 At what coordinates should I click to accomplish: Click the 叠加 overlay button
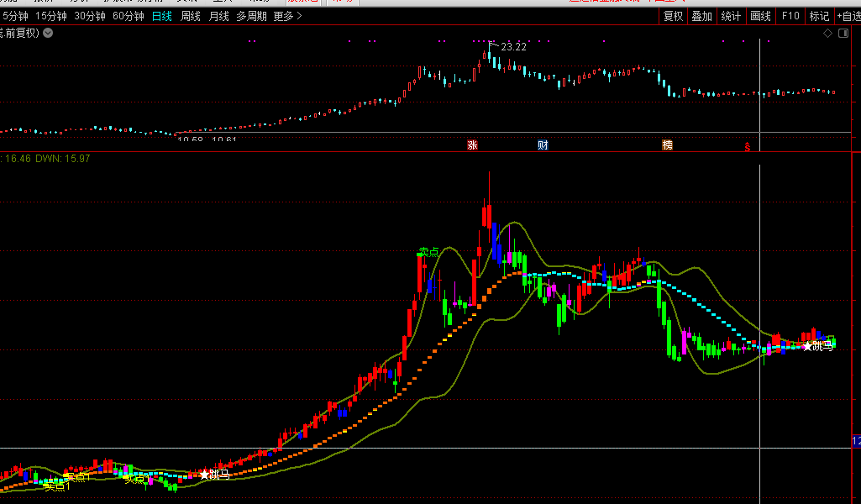pos(701,16)
